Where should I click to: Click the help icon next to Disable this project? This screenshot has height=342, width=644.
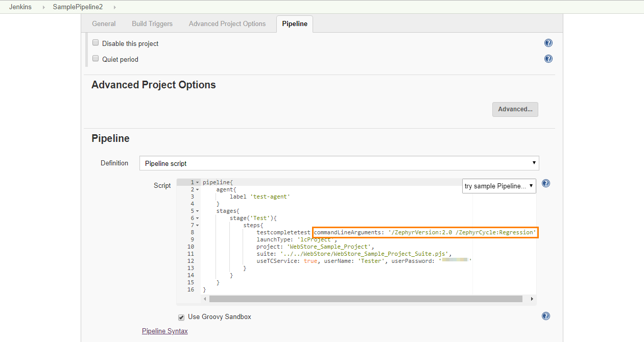(548, 43)
